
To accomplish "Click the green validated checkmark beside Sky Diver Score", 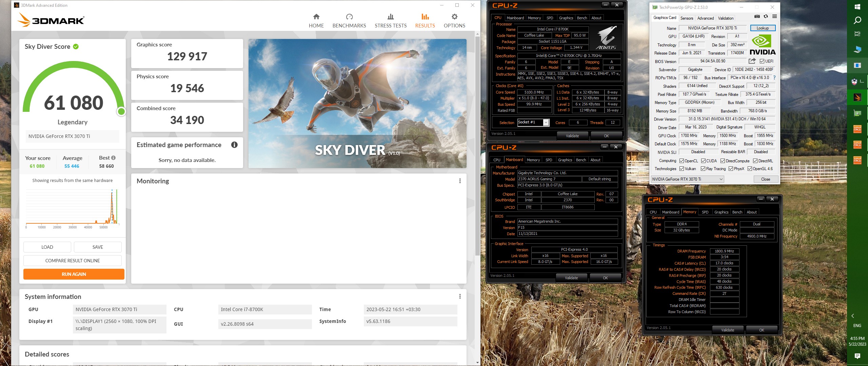I will pos(76,46).
